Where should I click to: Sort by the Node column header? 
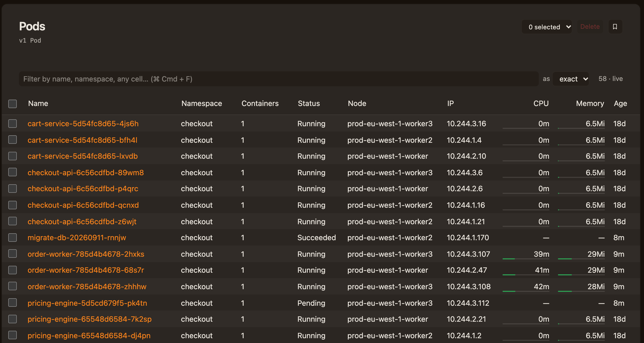coord(357,103)
